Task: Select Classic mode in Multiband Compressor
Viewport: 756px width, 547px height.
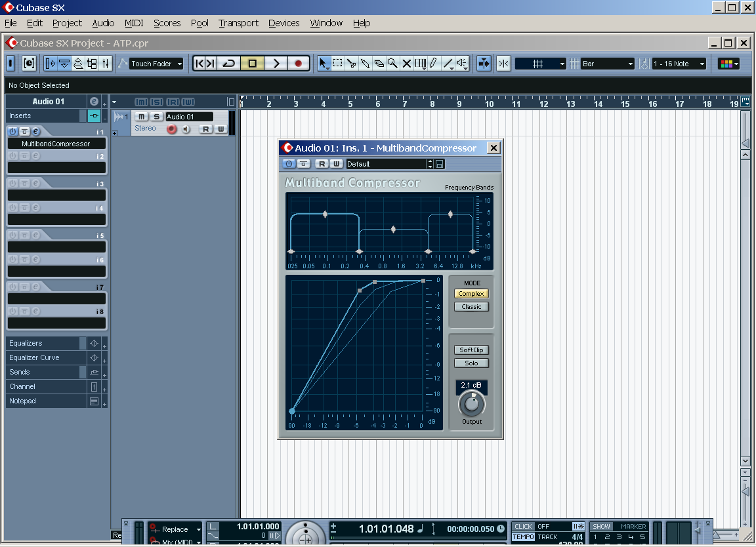Action: pos(471,306)
